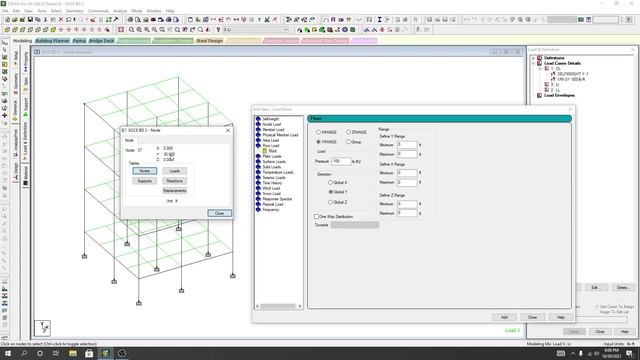Click the Cut scissors icon in the toolbar
Image resolution: width=640 pixels, height=360 pixels.
(45, 20)
